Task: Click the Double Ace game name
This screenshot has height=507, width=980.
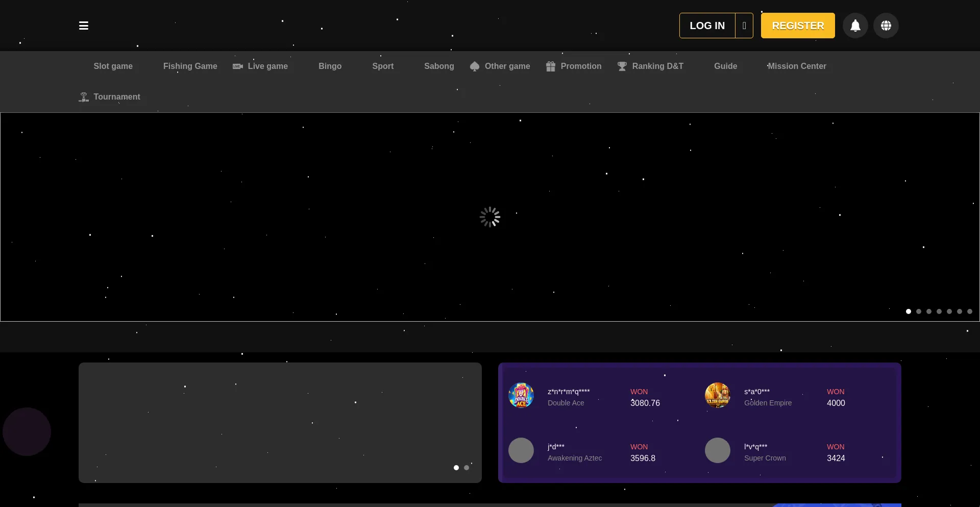Action: [566, 403]
